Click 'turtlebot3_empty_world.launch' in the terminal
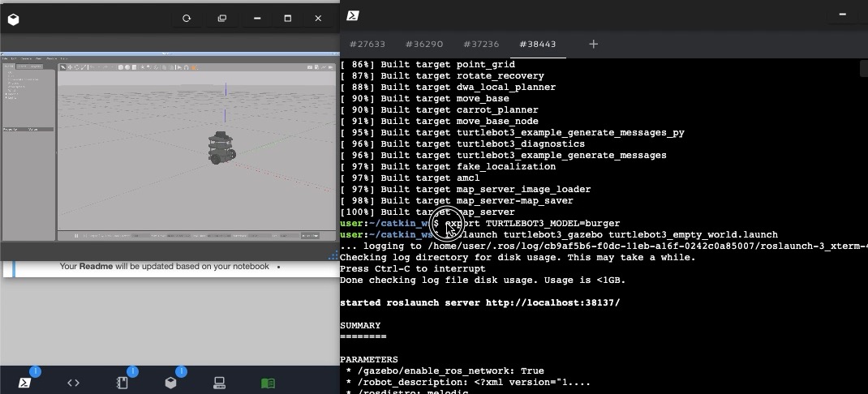The height and width of the screenshot is (394, 868). [693, 234]
